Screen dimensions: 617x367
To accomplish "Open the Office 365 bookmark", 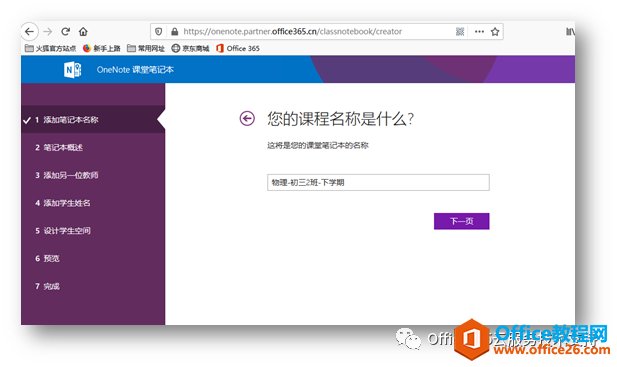I will coord(238,48).
